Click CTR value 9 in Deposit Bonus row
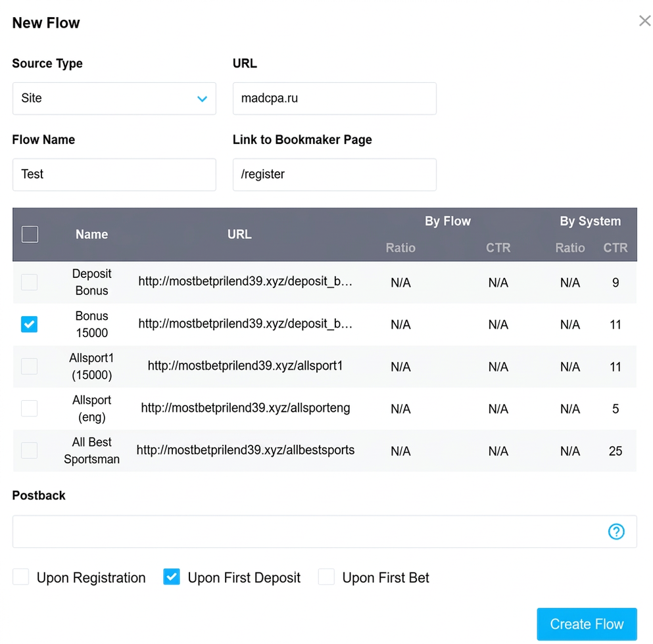This screenshot has width=653, height=644. tap(616, 283)
